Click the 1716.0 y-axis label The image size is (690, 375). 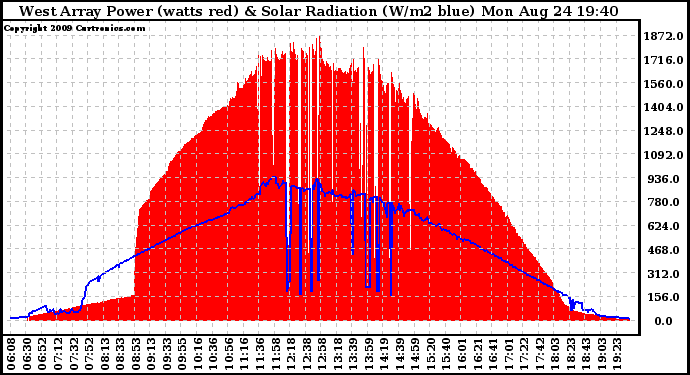coord(663,60)
